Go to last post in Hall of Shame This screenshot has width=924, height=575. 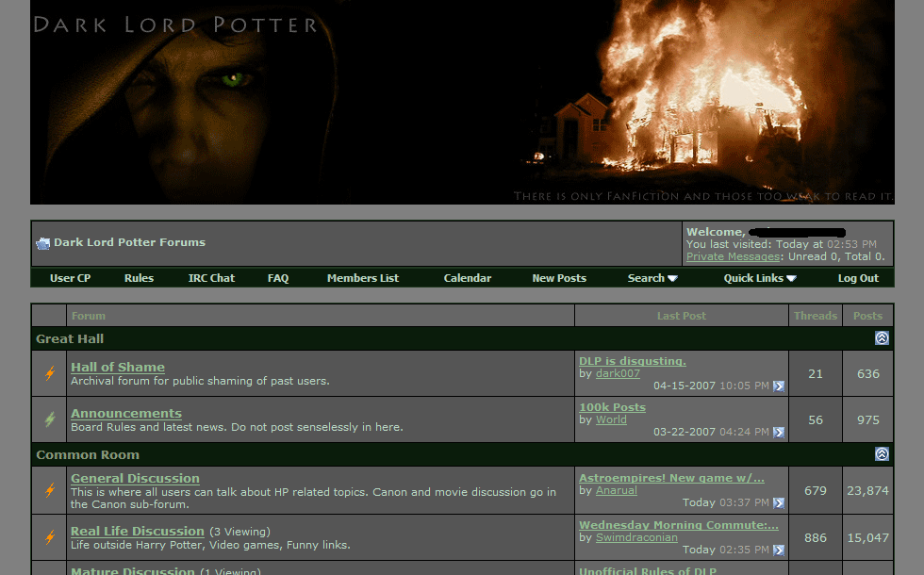(779, 386)
